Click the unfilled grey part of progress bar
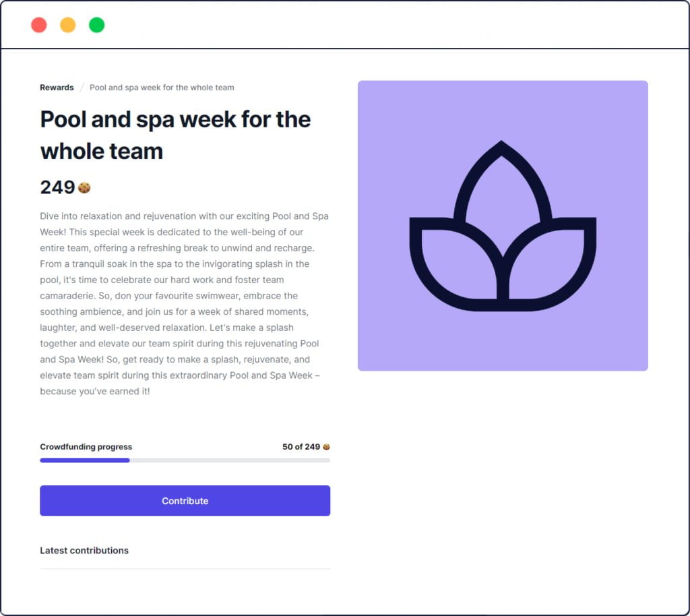The image size is (690, 616). click(x=229, y=460)
